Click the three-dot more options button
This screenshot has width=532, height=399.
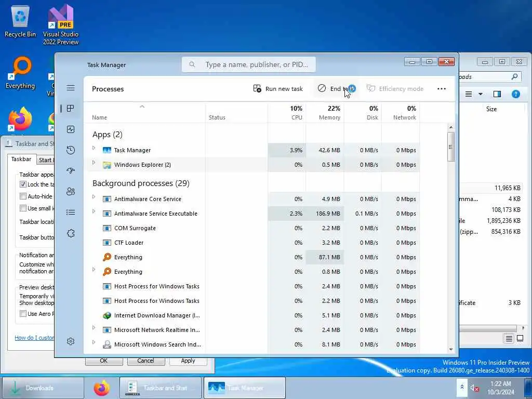(442, 89)
